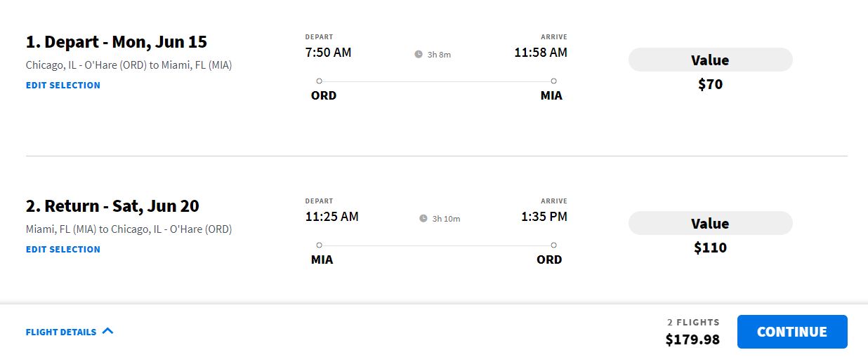Image resolution: width=868 pixels, height=357 pixels.
Task: Click the ORD destination circle on the return flight
Action: pyautogui.click(x=553, y=245)
